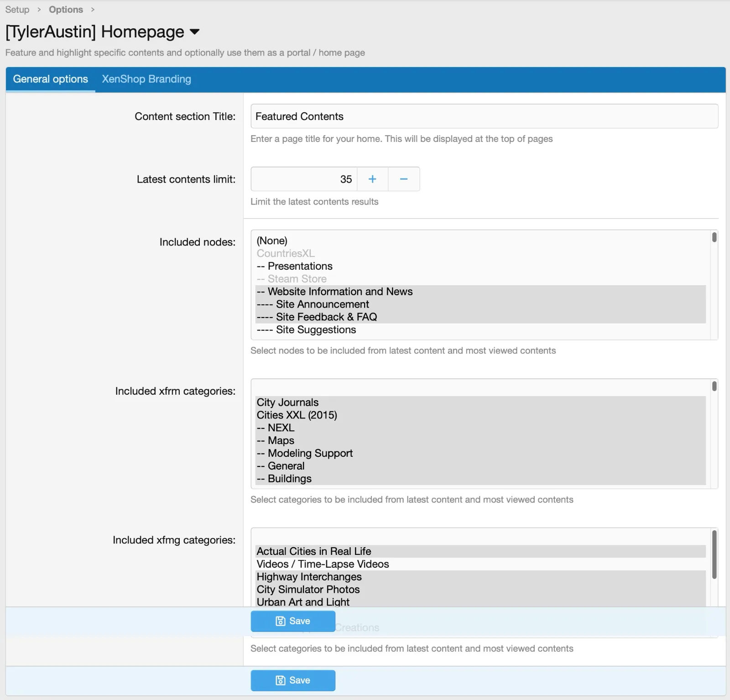The height and width of the screenshot is (700, 730).
Task: Select (None) in Included nodes list
Action: 272,240
